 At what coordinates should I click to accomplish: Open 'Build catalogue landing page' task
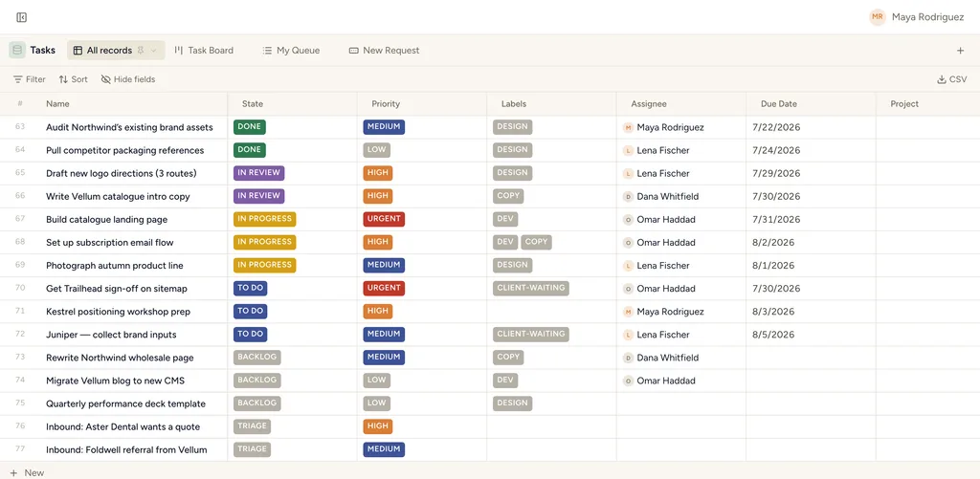coord(107,220)
